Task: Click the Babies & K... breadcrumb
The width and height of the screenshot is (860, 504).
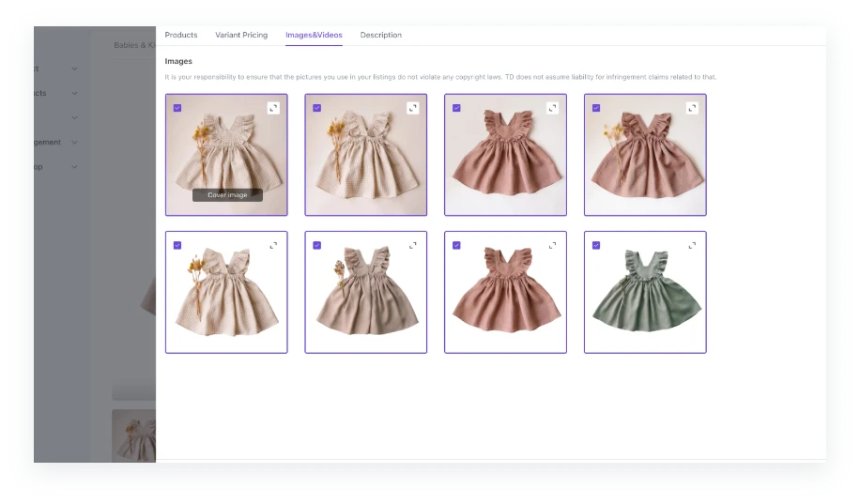Action: click(133, 45)
